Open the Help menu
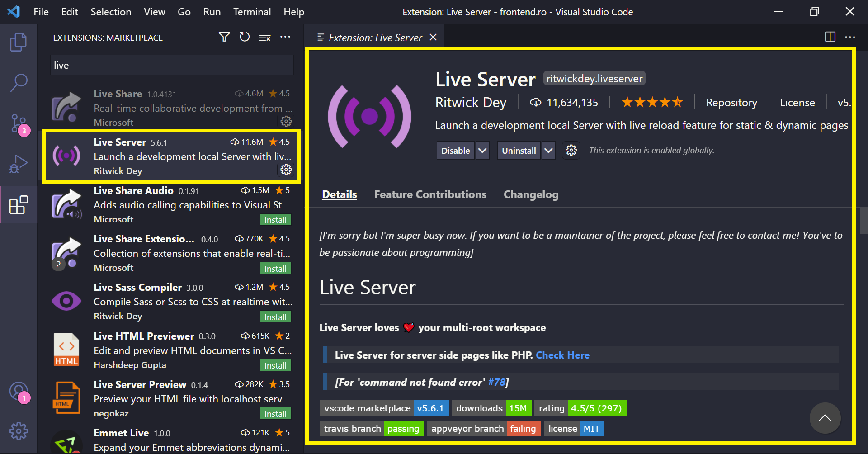Viewport: 868px width, 454px height. coord(294,12)
